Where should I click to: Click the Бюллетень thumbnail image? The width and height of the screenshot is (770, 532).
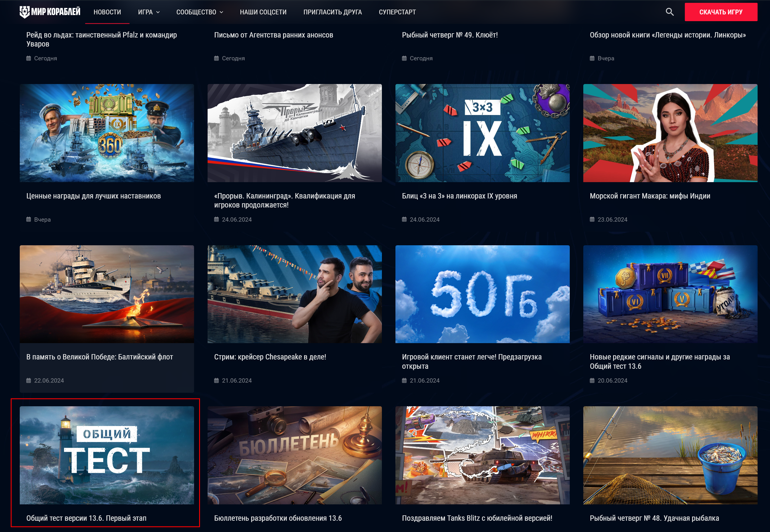(294, 455)
